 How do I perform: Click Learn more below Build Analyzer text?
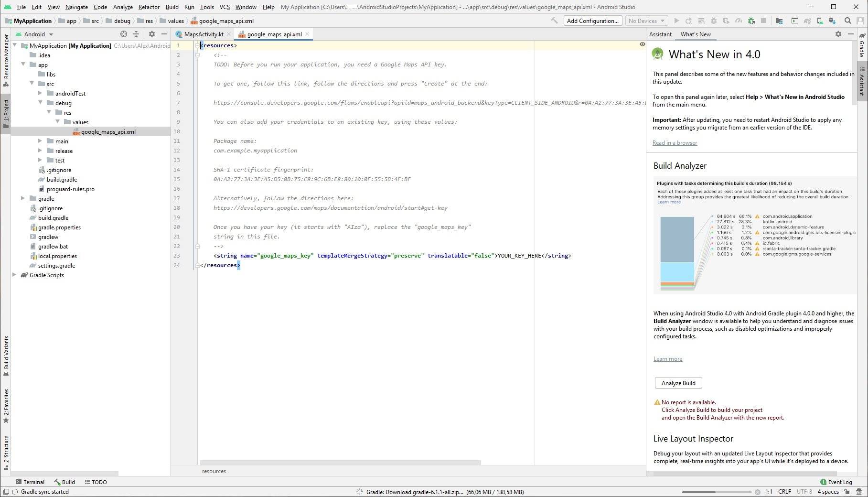pos(668,359)
